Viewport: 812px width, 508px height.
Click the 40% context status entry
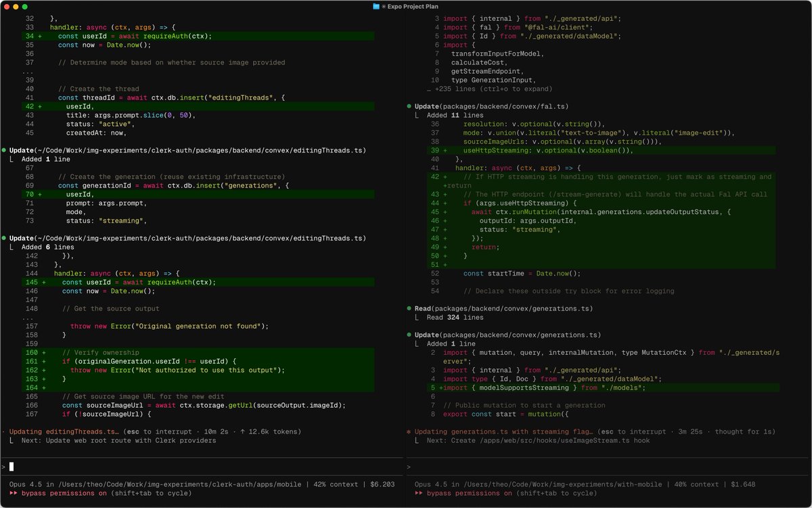click(694, 484)
